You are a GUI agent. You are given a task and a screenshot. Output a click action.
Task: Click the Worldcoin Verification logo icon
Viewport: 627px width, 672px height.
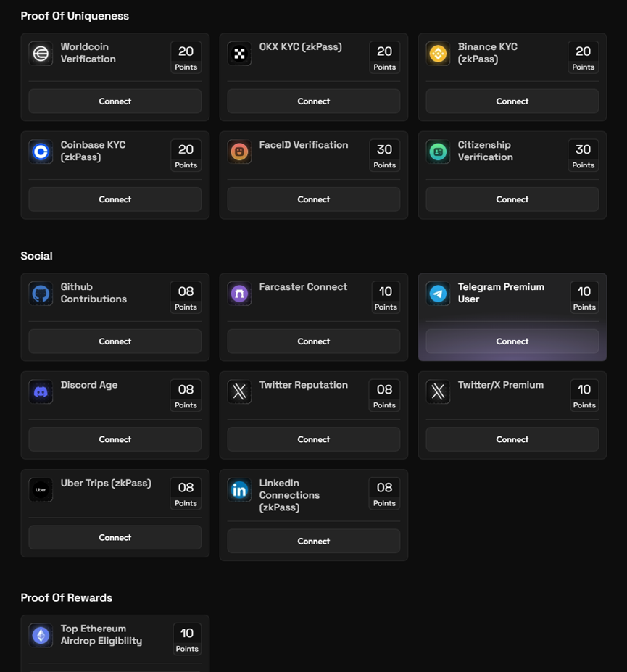pyautogui.click(x=41, y=54)
